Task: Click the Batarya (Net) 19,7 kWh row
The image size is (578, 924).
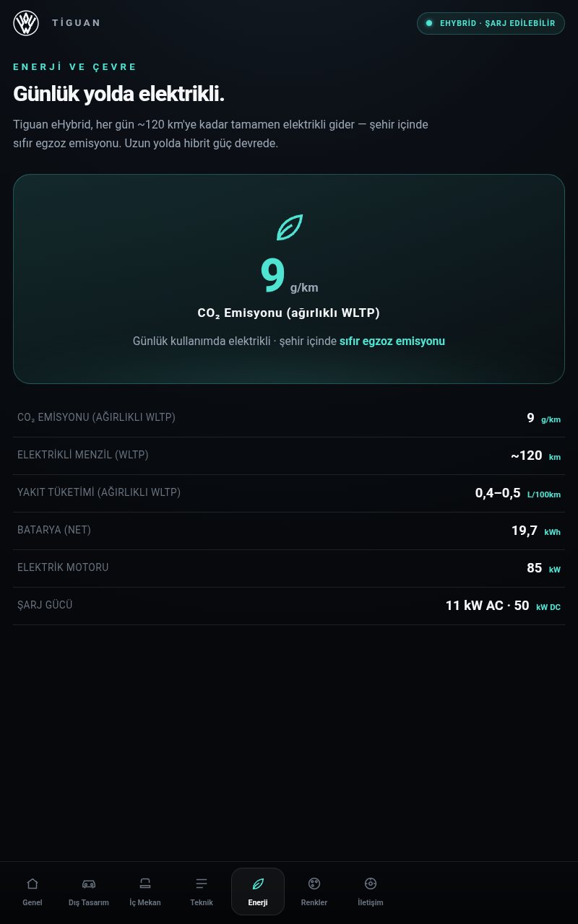Action: tap(289, 531)
